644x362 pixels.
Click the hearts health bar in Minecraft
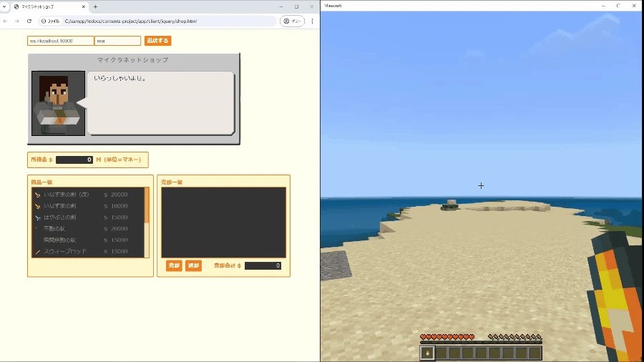pyautogui.click(x=447, y=337)
